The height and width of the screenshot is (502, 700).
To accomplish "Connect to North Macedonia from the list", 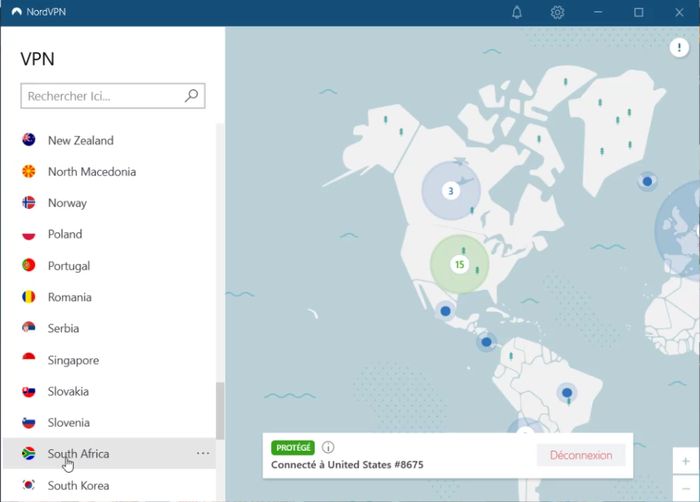I will pyautogui.click(x=109, y=171).
